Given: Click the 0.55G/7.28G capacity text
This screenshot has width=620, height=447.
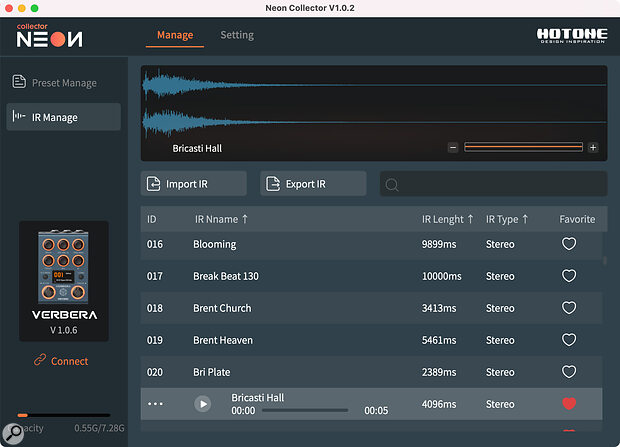Looking at the screenshot, I should click(99, 428).
